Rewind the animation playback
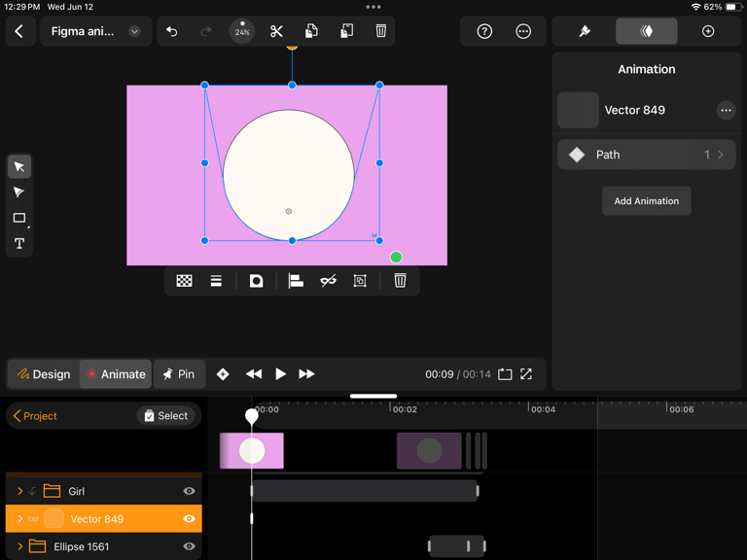This screenshot has height=560, width=747. [x=254, y=374]
